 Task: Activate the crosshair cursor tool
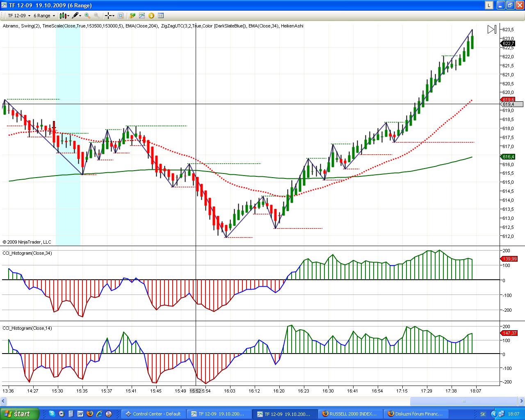pos(108,16)
